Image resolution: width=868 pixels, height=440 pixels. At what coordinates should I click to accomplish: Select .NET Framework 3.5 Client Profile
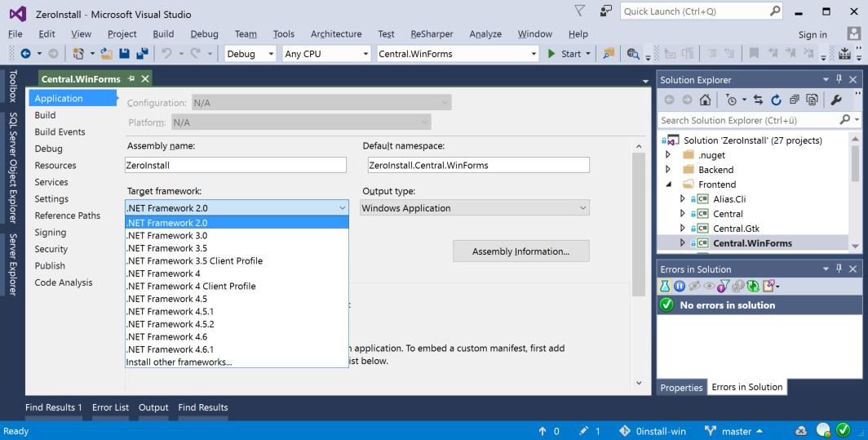(237, 260)
